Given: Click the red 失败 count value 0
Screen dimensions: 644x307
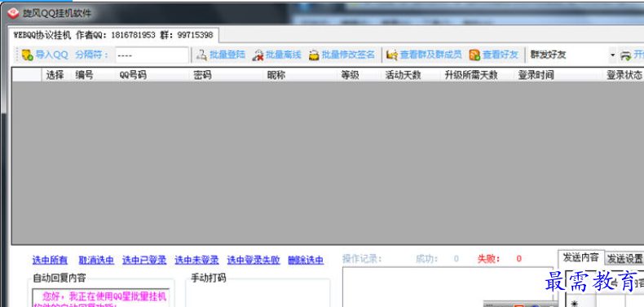Looking at the screenshot, I should (518, 259).
